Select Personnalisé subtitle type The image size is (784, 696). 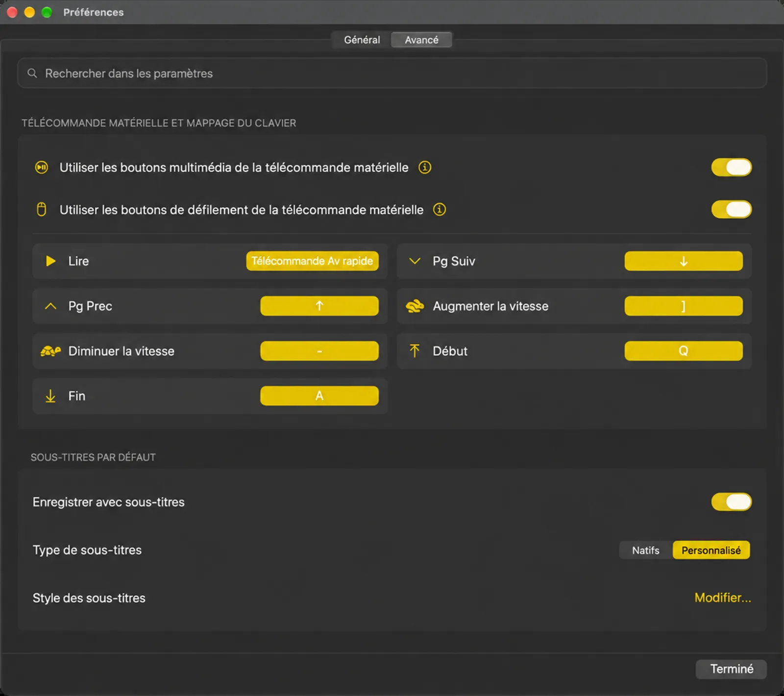(x=711, y=550)
